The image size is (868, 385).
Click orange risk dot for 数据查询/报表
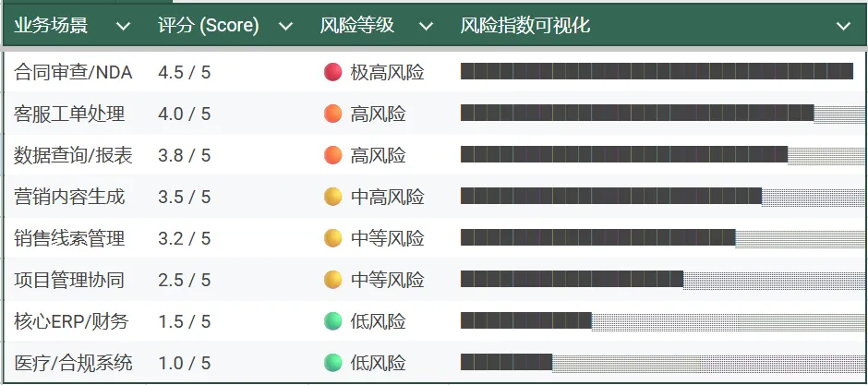[x=333, y=155]
